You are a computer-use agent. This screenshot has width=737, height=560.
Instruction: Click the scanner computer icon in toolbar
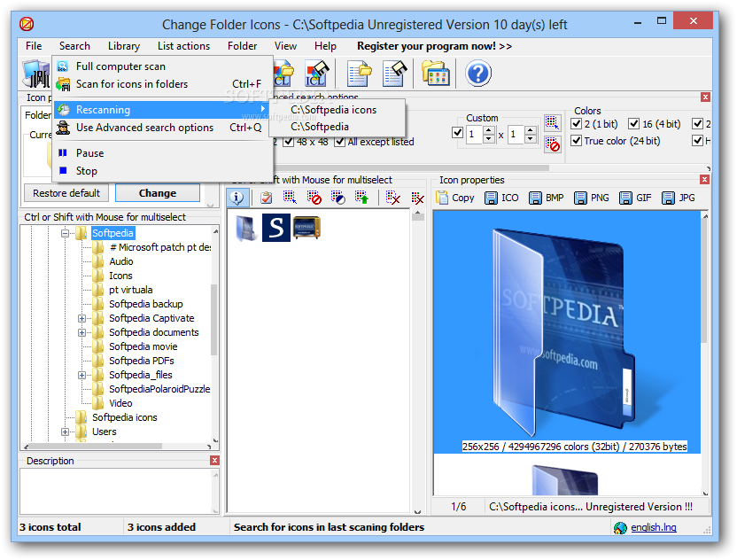point(36,74)
